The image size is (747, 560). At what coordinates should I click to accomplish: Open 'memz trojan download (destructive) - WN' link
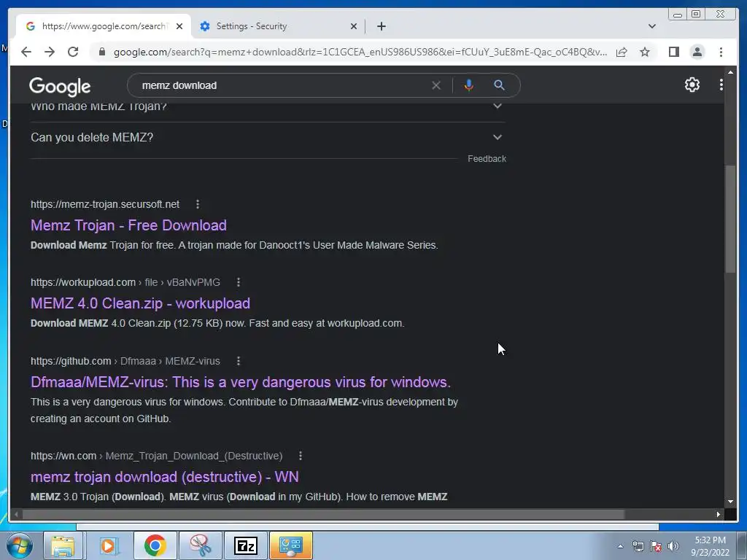coord(165,477)
